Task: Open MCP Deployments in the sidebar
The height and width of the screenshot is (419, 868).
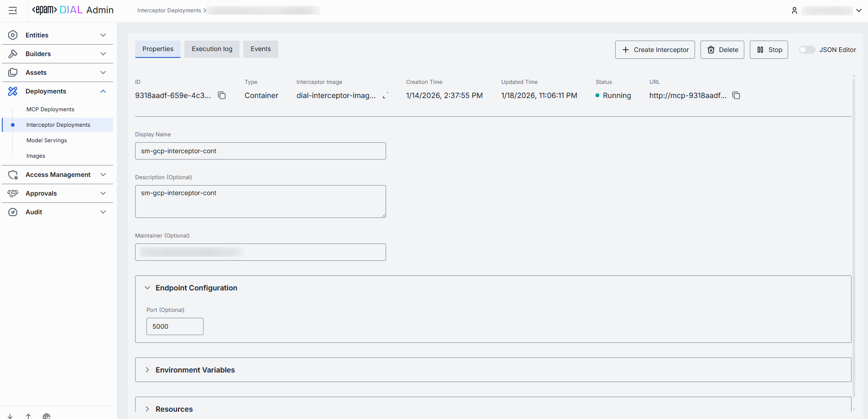Action: (50, 109)
